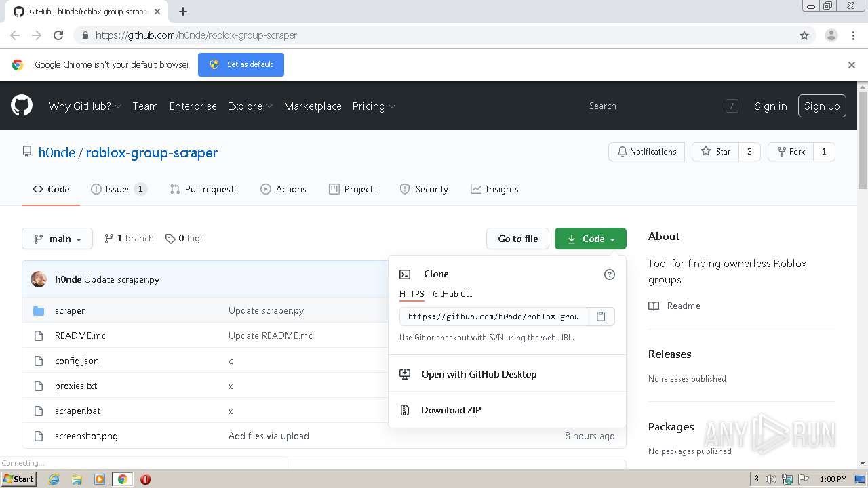Open the Chrome profile avatar icon

click(831, 35)
